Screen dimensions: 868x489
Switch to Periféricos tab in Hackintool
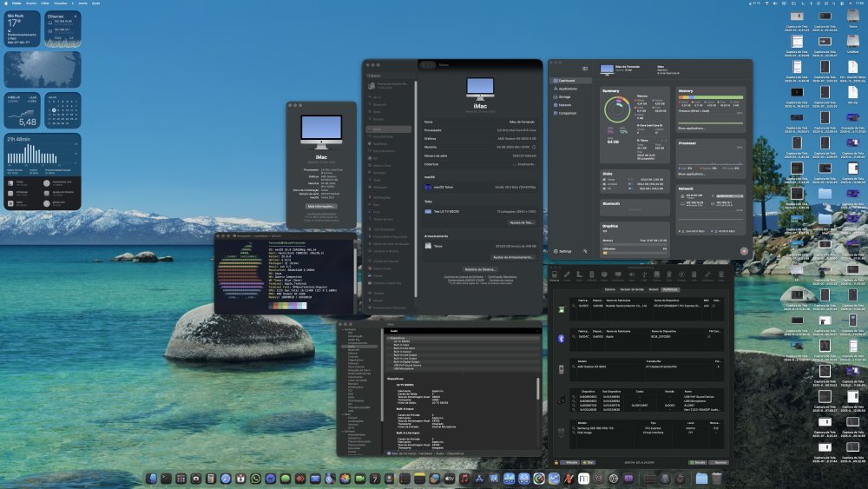coord(670,289)
